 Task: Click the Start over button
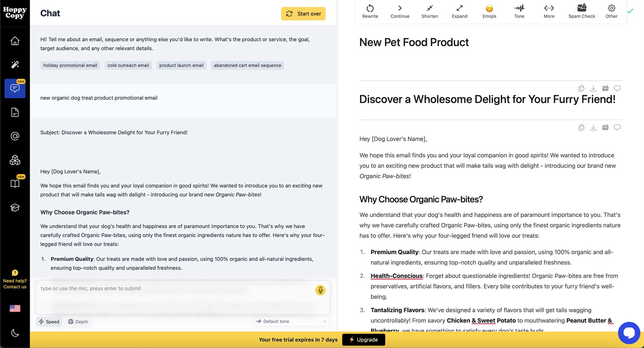pyautogui.click(x=303, y=14)
